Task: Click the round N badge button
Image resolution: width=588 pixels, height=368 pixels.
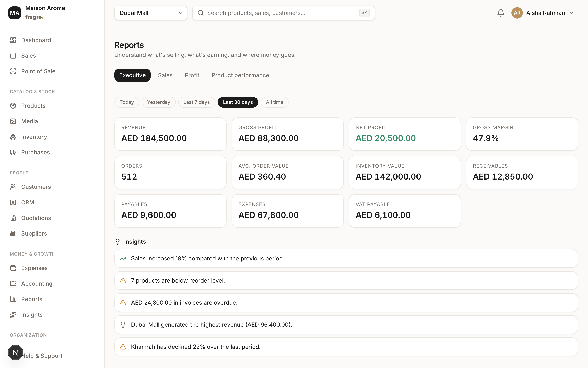Action: click(15, 352)
